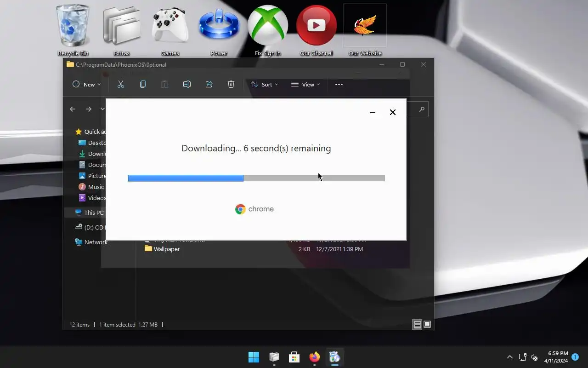The height and width of the screenshot is (368, 588).
Task: Open the View dropdown in File Explorer
Action: [x=305, y=84]
